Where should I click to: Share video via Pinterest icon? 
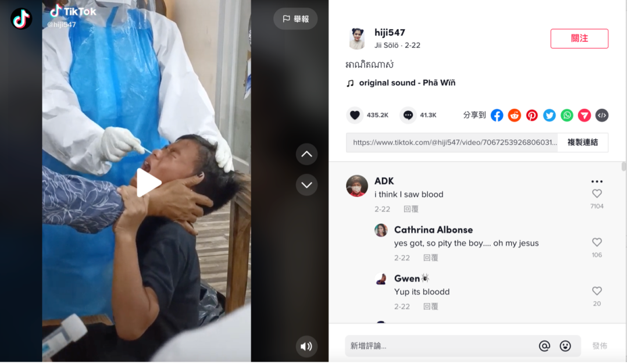coord(532,115)
